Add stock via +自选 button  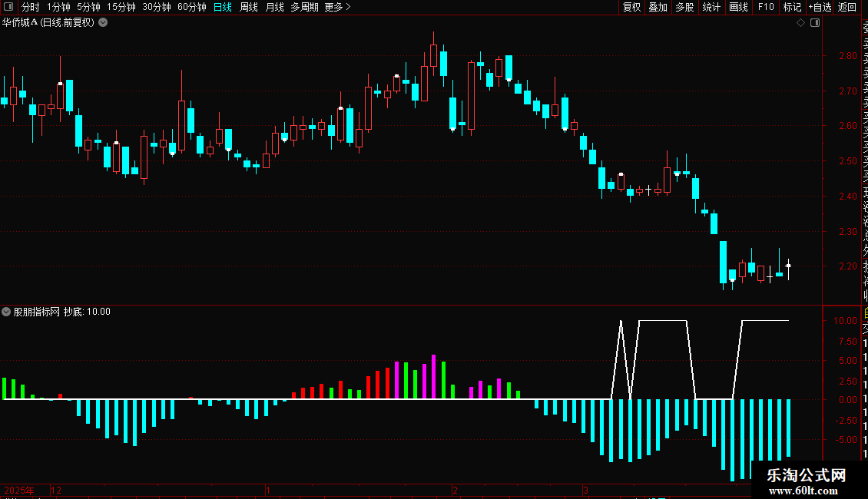tap(820, 7)
